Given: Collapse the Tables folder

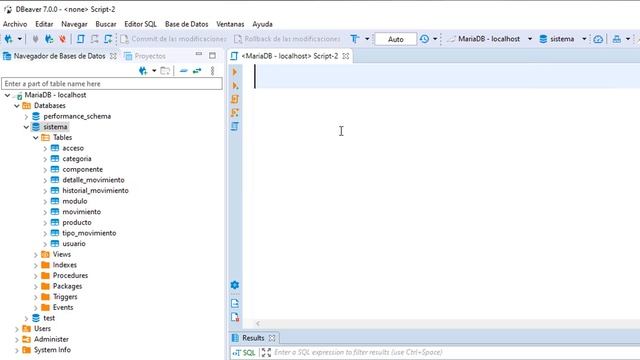Looking at the screenshot, I should 36,138.
